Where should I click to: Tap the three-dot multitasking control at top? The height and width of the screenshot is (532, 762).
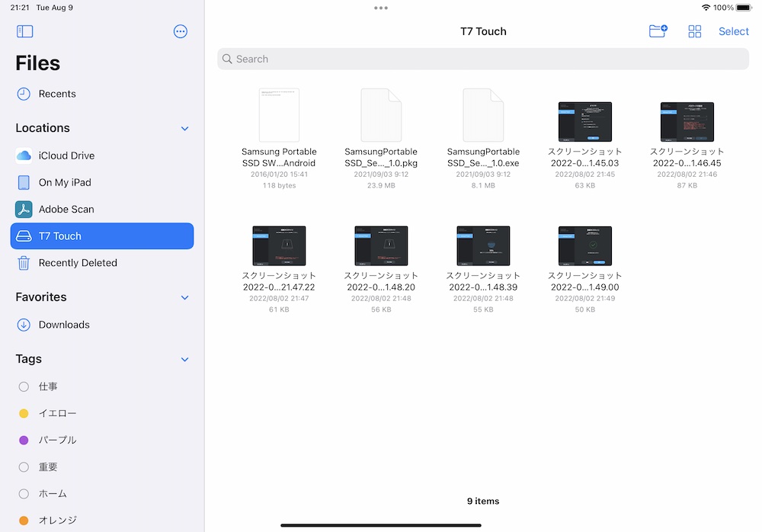click(x=381, y=8)
